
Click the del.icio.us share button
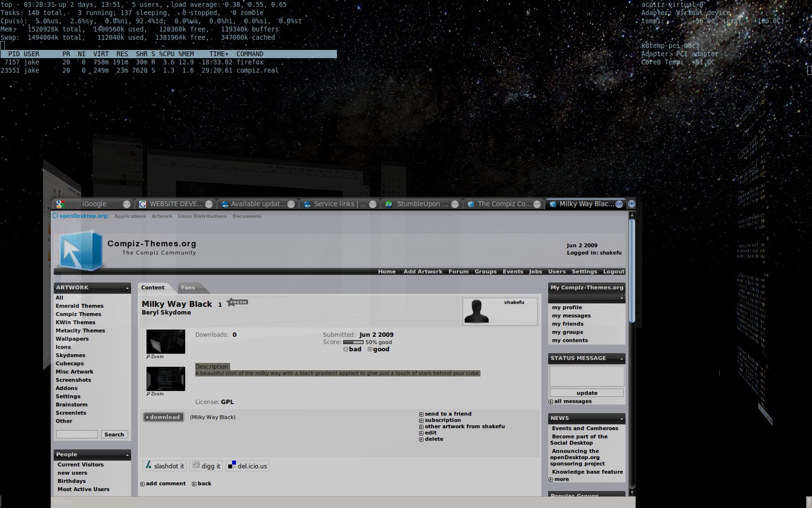(247, 466)
